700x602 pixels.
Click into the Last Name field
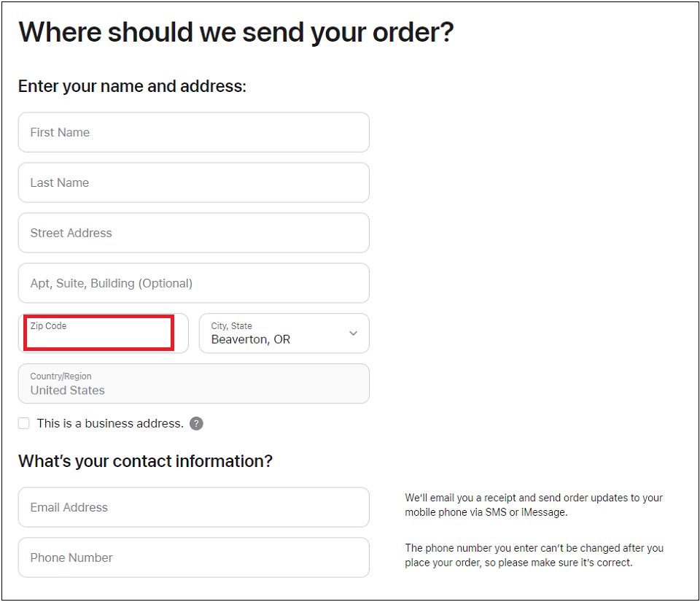[x=193, y=182]
